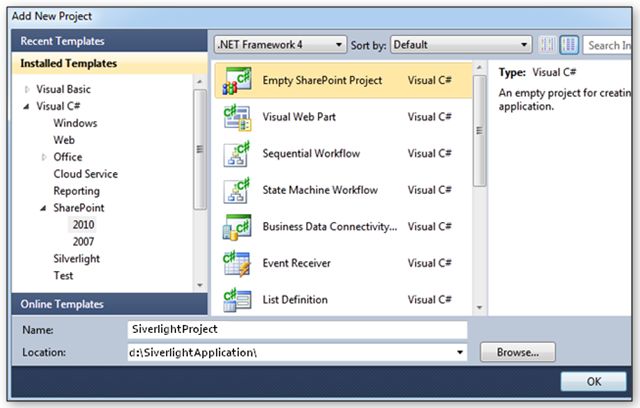Open the Location path dropdown arrow
The image size is (640, 408).
(x=460, y=352)
